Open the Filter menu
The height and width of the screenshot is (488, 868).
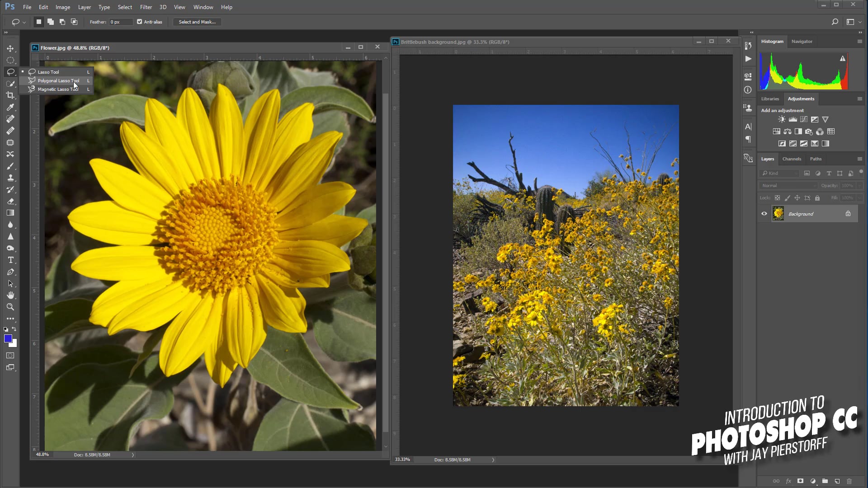click(146, 7)
